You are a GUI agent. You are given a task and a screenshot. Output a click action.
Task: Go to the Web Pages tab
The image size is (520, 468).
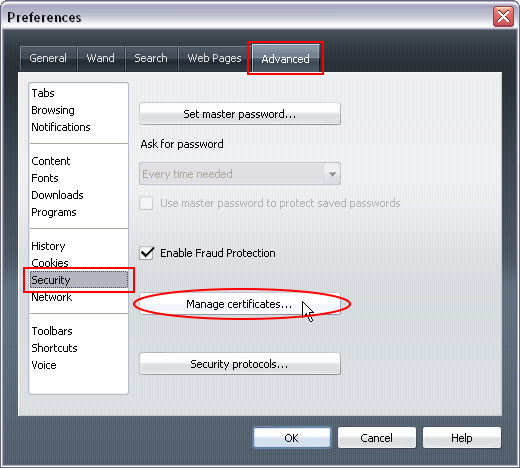[x=214, y=58]
